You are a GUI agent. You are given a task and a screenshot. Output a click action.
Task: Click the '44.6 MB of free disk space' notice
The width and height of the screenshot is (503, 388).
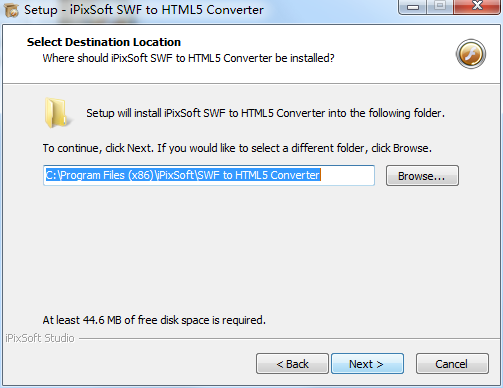click(154, 320)
